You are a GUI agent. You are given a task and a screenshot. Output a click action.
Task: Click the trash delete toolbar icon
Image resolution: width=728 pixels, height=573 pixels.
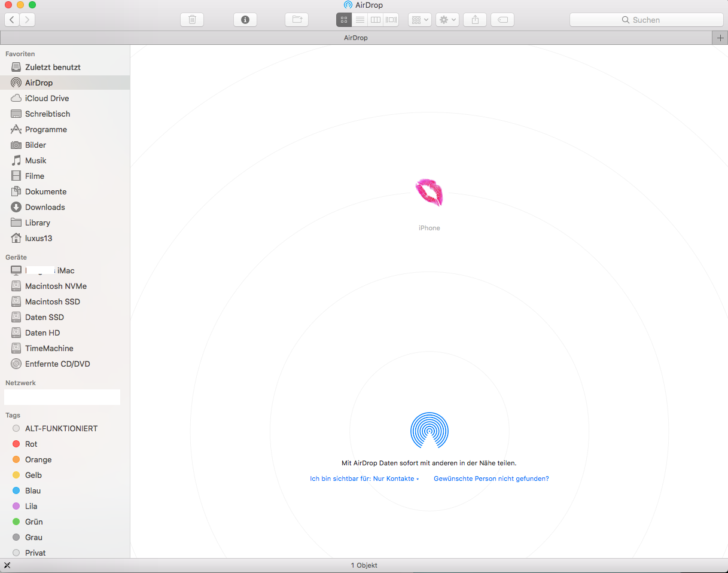pyautogui.click(x=192, y=20)
